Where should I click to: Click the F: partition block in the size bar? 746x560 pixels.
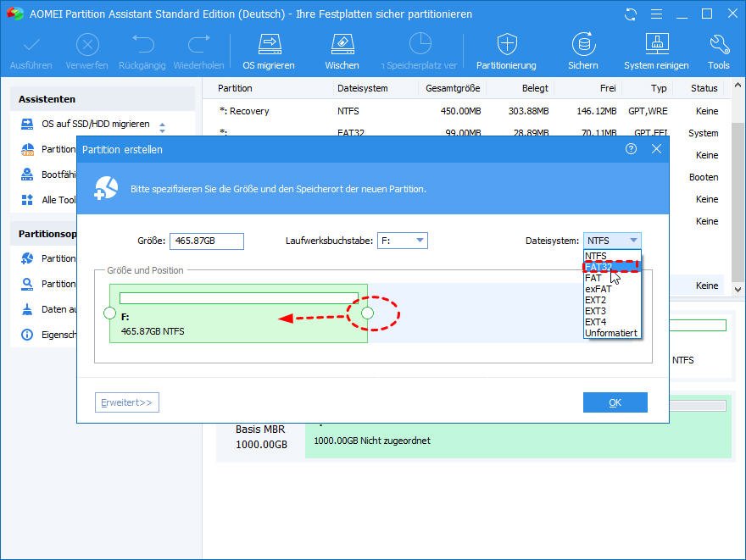[x=238, y=313]
